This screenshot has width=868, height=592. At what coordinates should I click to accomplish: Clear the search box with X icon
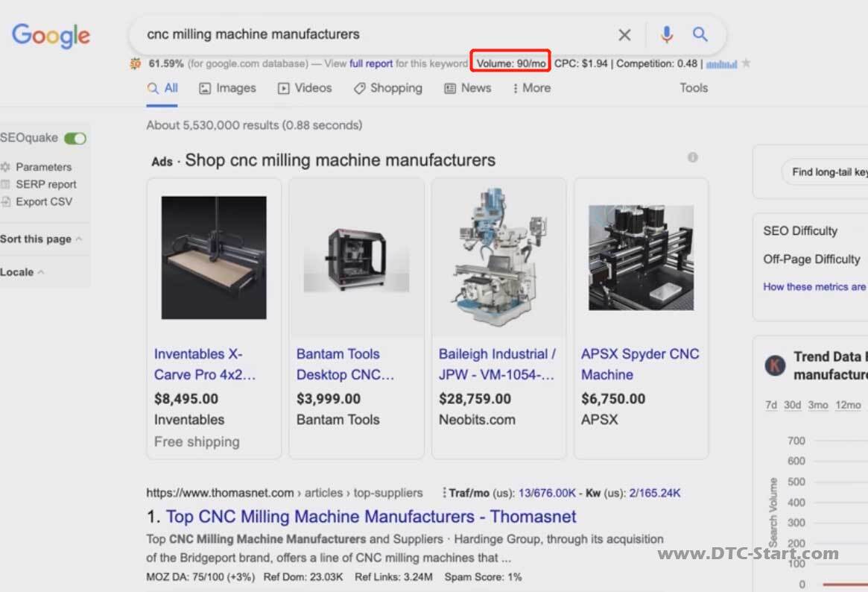click(624, 35)
